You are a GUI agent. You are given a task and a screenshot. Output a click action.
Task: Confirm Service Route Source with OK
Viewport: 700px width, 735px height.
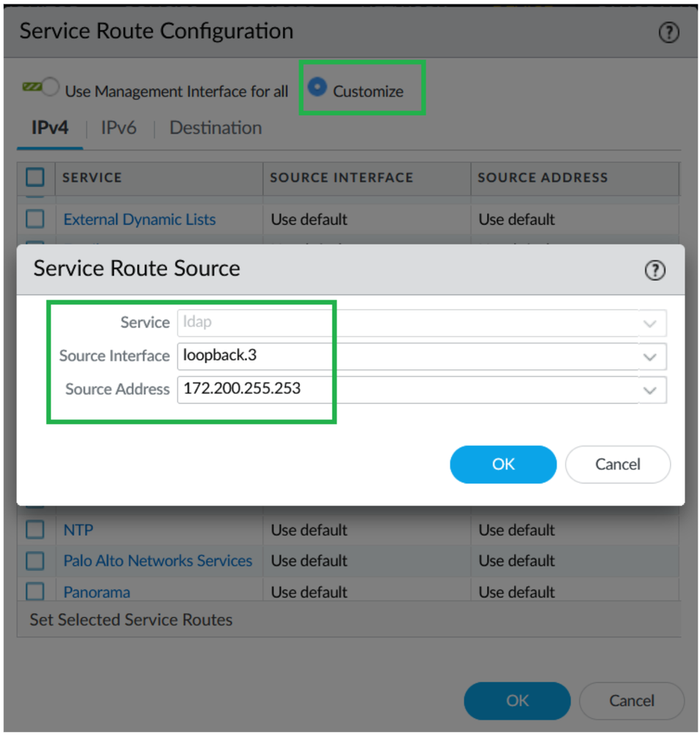point(503,464)
